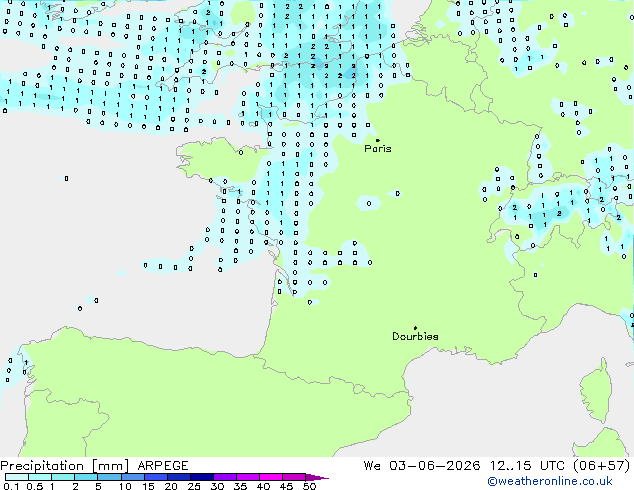Select the legend swatch between 10 and 15

coord(132,477)
